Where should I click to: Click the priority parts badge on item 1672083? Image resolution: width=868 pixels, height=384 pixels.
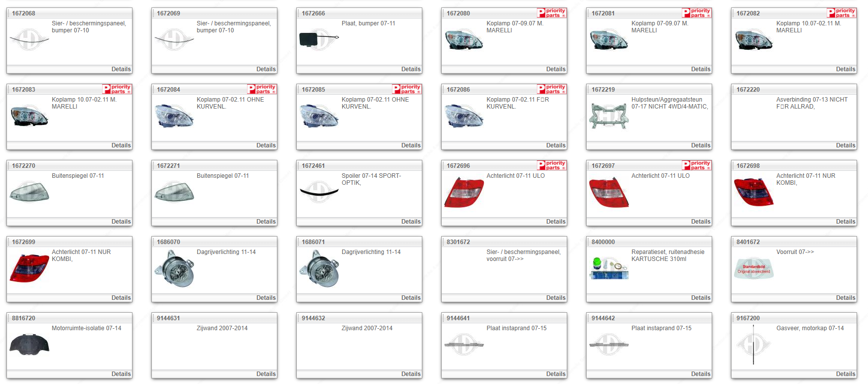point(117,89)
